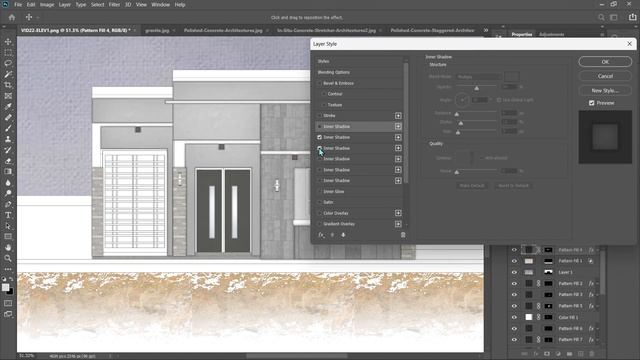Select the Clone Stamp tool

(8, 139)
